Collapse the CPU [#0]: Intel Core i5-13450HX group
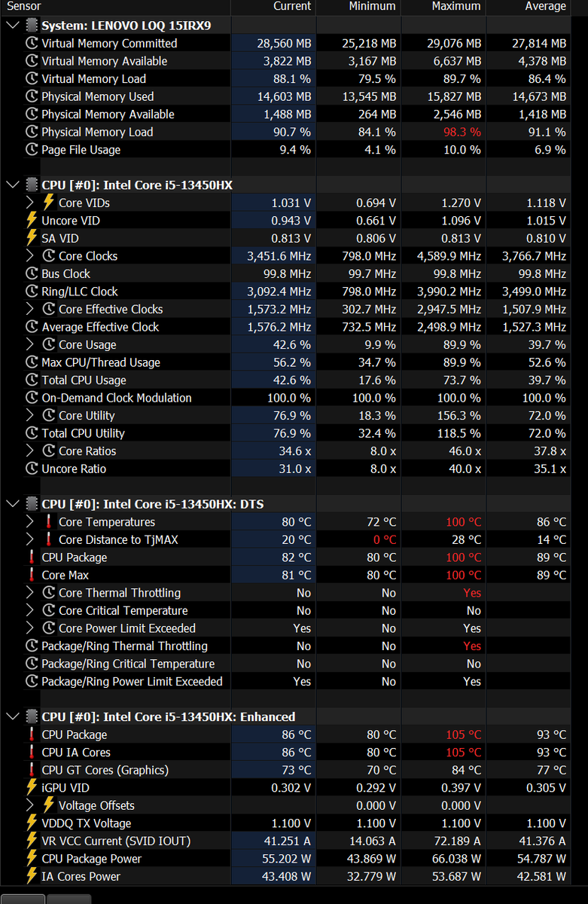The image size is (588, 904). pos(13,185)
